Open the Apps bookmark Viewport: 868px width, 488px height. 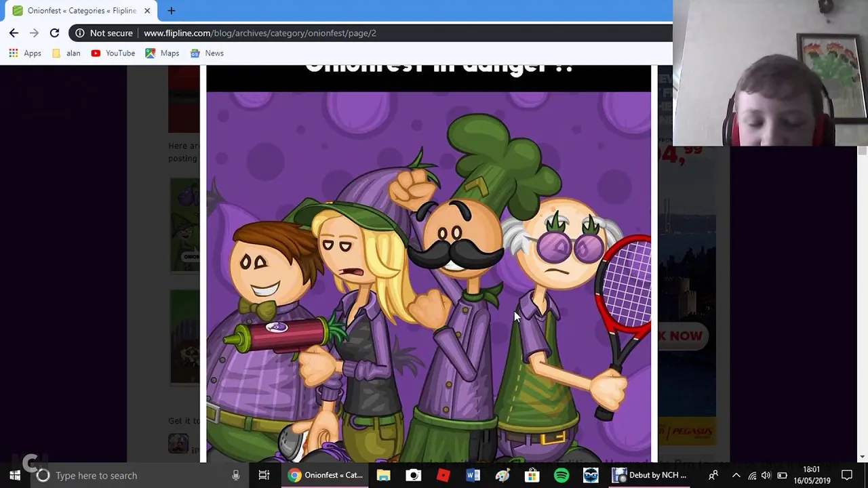pyautogui.click(x=25, y=53)
